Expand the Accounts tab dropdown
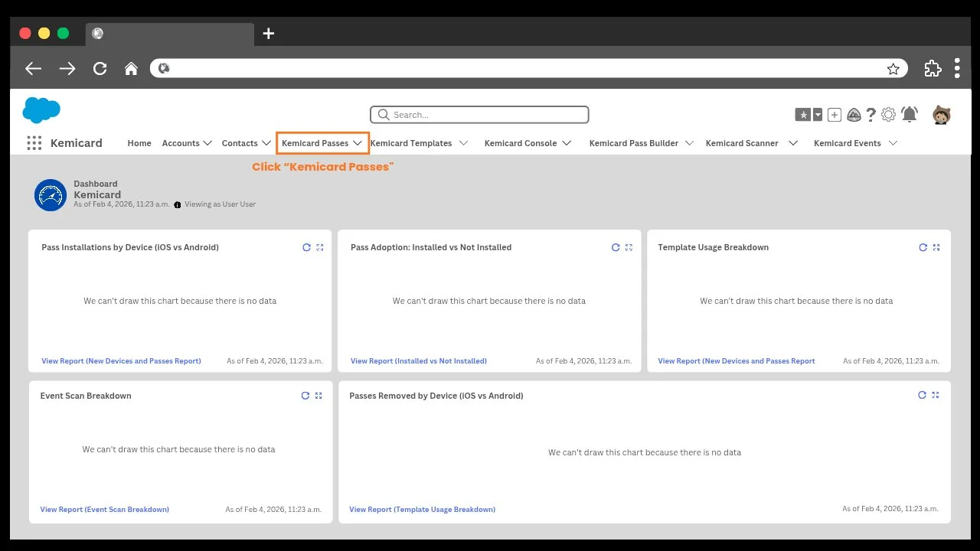The width and height of the screenshot is (980, 551). coord(207,143)
